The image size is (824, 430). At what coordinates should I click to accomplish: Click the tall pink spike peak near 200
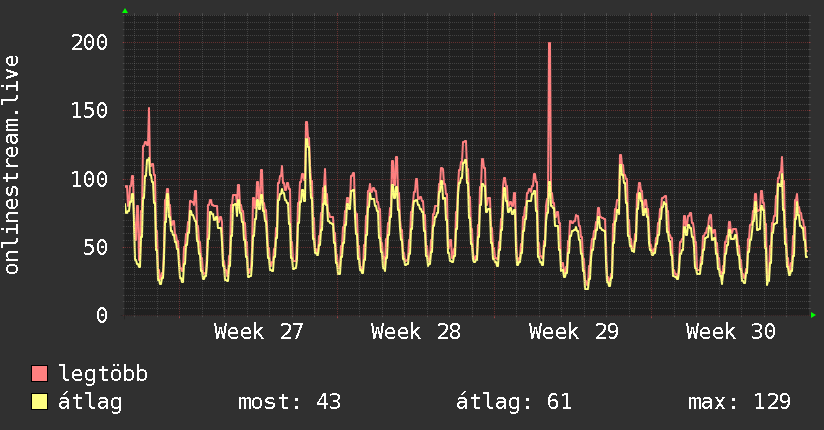pos(549,44)
